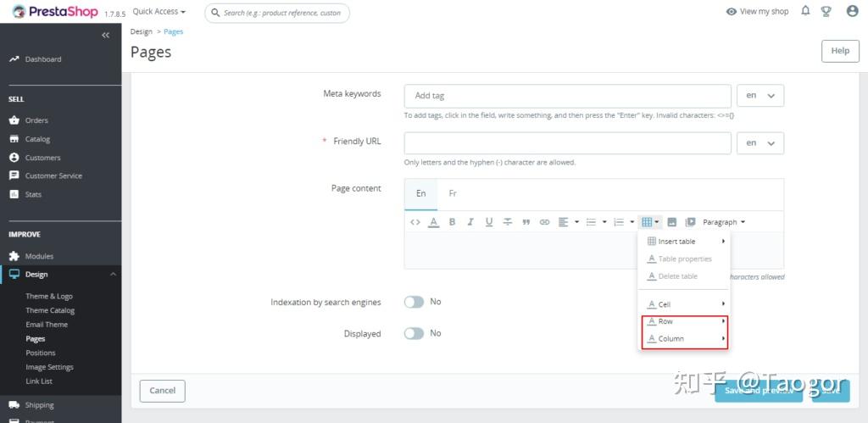The image size is (868, 423).
Task: Click the text alignment icon
Action: click(563, 222)
